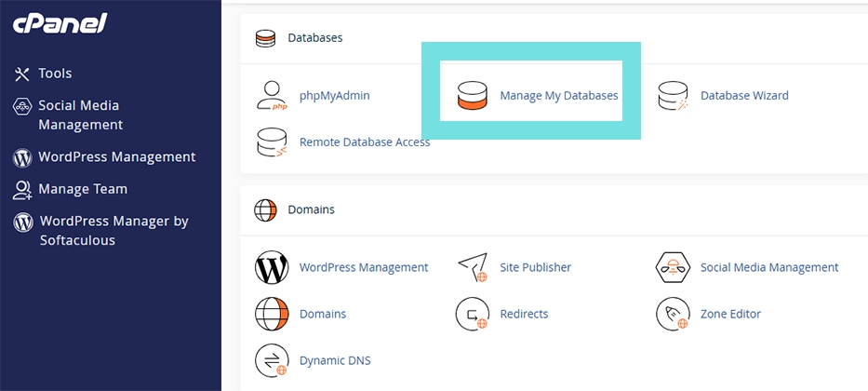Open WordPress Manager by Softaculous
Image resolution: width=868 pixels, height=391 pixels.
click(x=114, y=231)
